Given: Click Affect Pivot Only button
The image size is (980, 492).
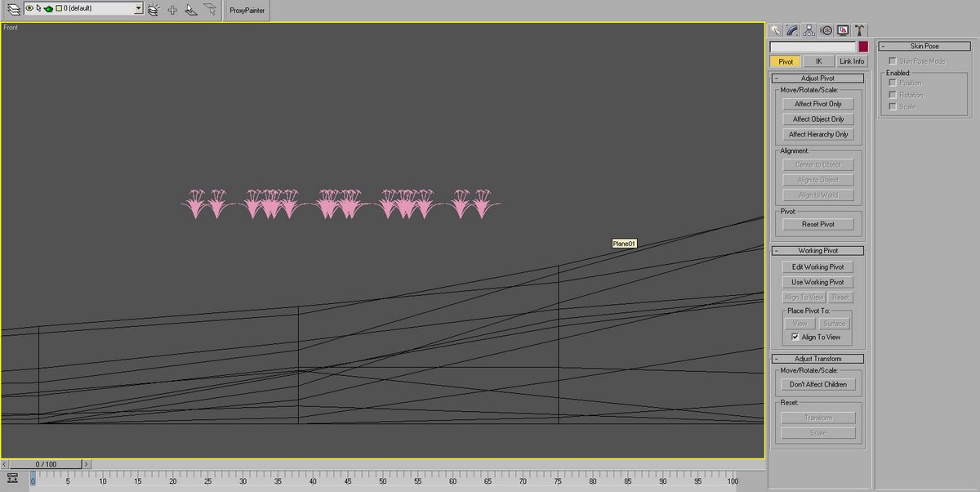Looking at the screenshot, I should click(x=818, y=104).
